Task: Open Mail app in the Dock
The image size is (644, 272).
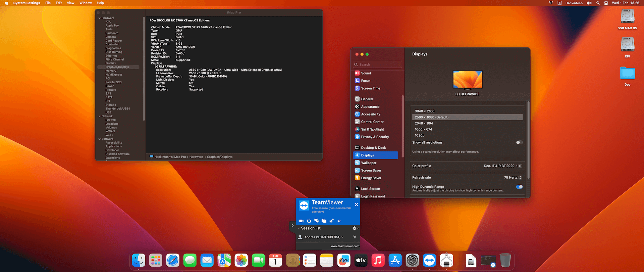Action: click(x=207, y=260)
